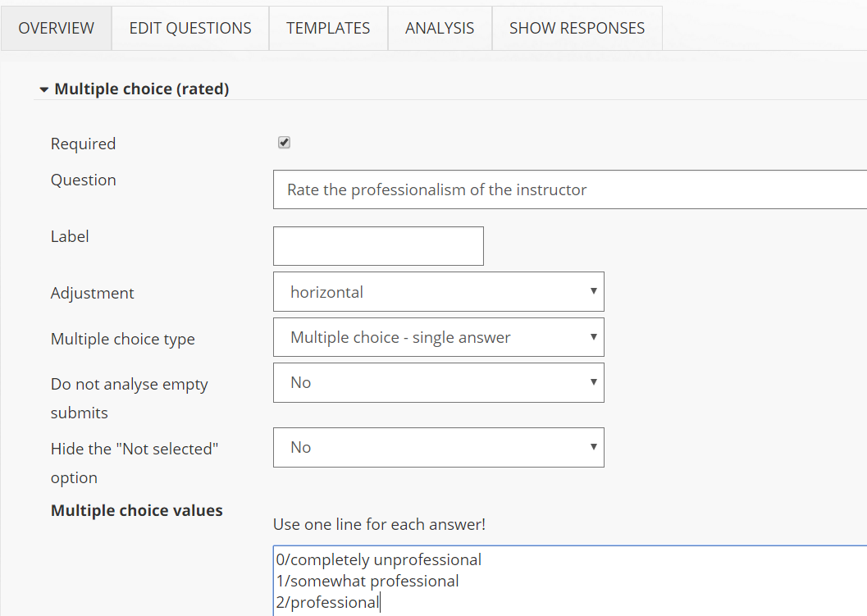
Task: Go to the Analysis tab
Action: tap(440, 28)
